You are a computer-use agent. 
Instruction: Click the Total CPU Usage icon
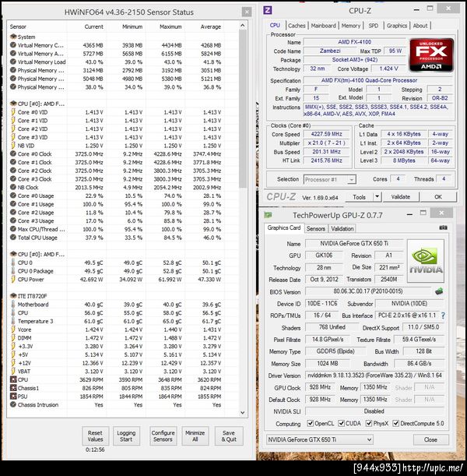pyautogui.click(x=13, y=238)
